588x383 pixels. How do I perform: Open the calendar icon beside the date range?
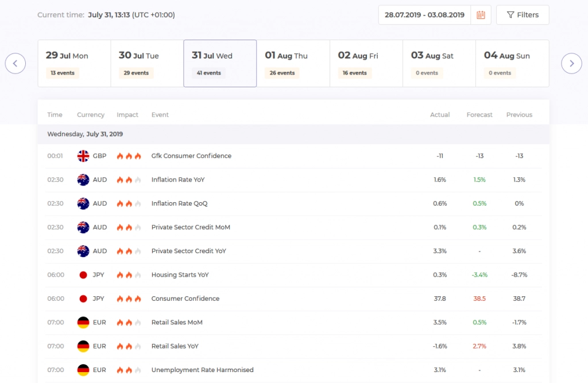(481, 14)
